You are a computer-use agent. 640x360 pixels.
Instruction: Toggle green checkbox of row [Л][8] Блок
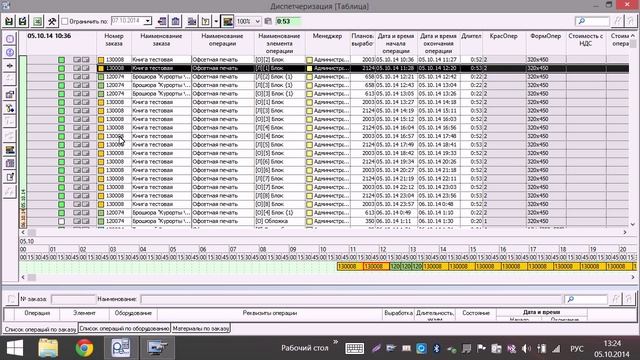[61, 196]
